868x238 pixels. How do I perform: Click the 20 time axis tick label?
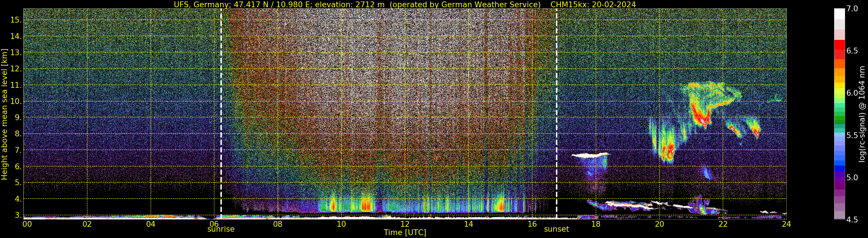659,224
